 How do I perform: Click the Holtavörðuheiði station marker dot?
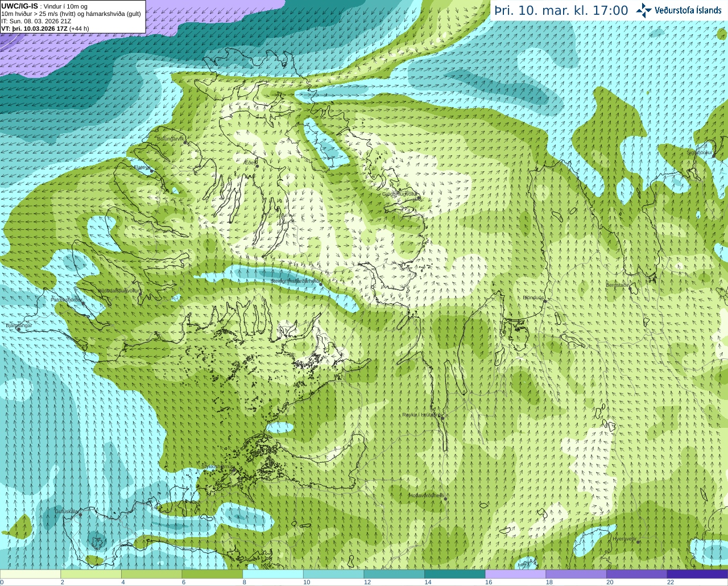pyautogui.click(x=446, y=499)
